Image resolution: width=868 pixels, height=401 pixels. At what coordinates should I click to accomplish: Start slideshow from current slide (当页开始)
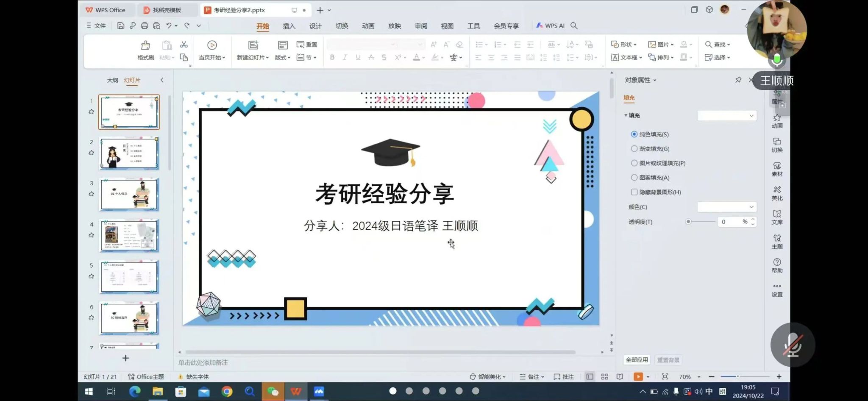coord(212,46)
